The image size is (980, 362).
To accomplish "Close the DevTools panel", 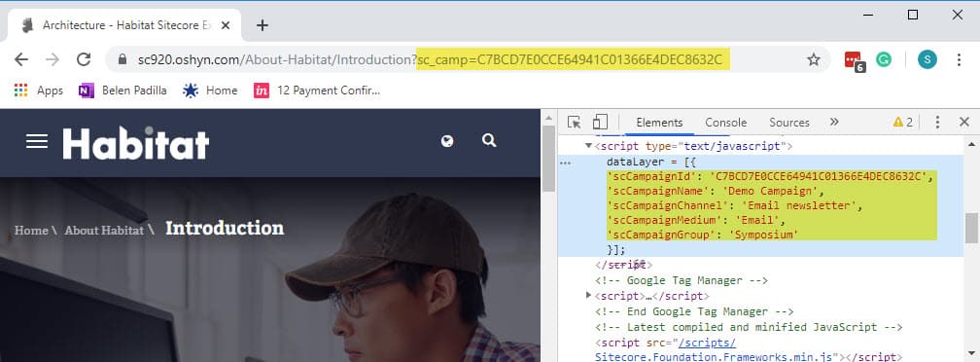I will pos(963,122).
